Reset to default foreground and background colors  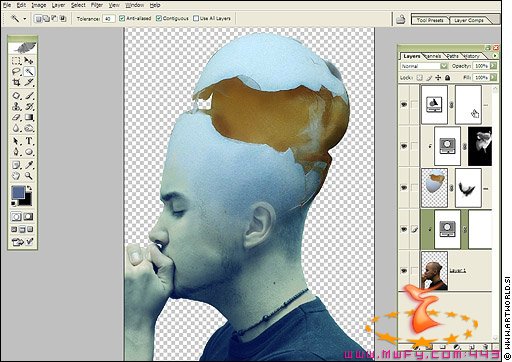point(14,203)
